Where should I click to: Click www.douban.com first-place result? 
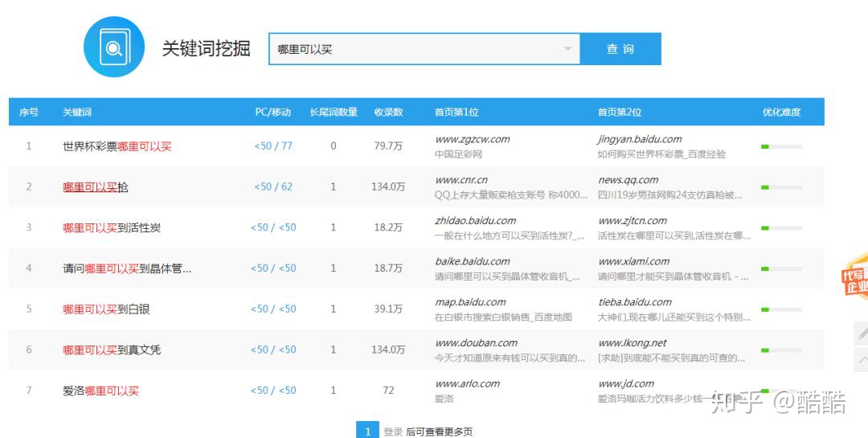[x=476, y=342]
